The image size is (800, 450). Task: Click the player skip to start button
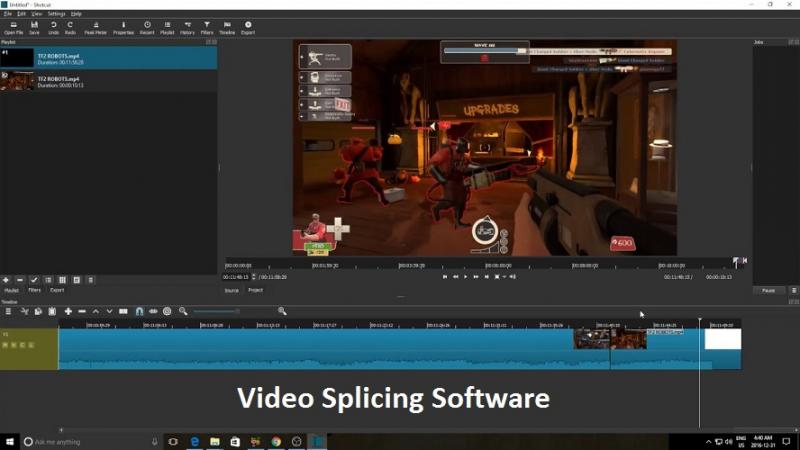445,277
